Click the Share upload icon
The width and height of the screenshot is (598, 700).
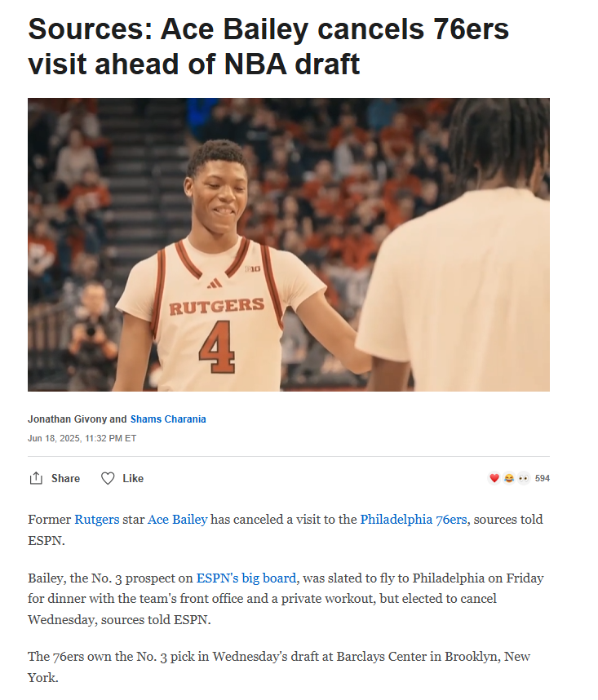36,478
